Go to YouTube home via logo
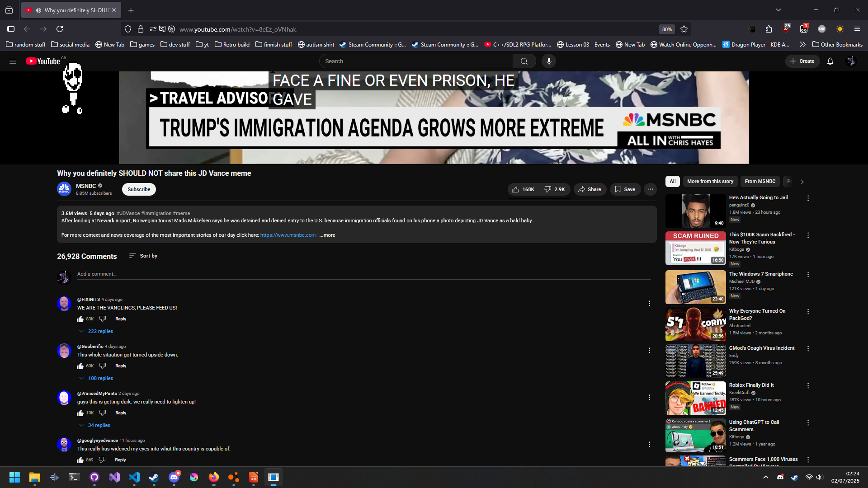This screenshot has width=868, height=488. coord(43,61)
